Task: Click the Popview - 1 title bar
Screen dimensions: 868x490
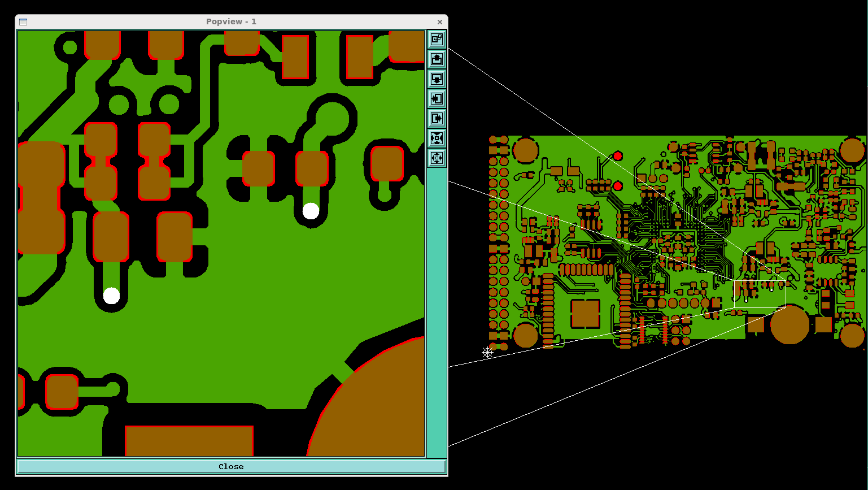Action: pos(231,22)
